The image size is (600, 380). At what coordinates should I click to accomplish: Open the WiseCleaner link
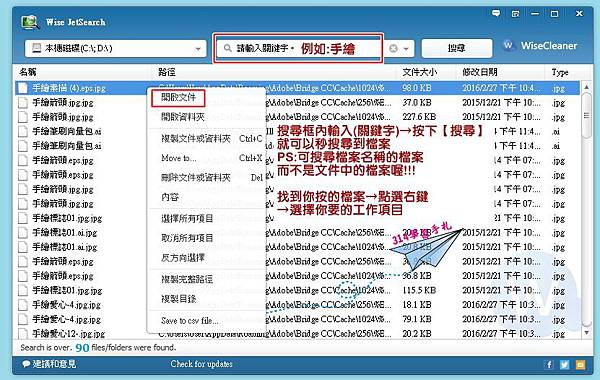point(549,46)
